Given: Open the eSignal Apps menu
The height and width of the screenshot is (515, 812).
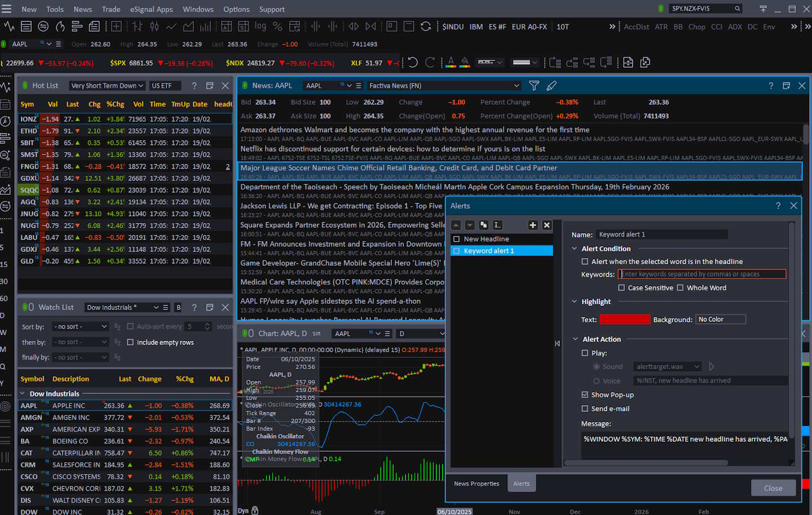Looking at the screenshot, I should tap(151, 9).
